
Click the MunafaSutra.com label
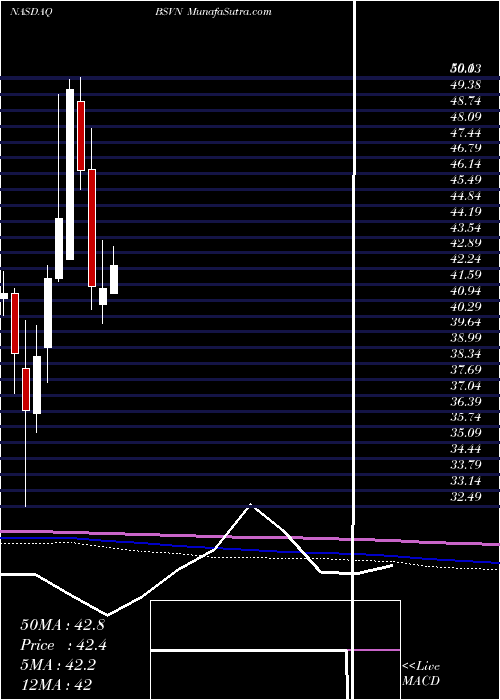229,12
